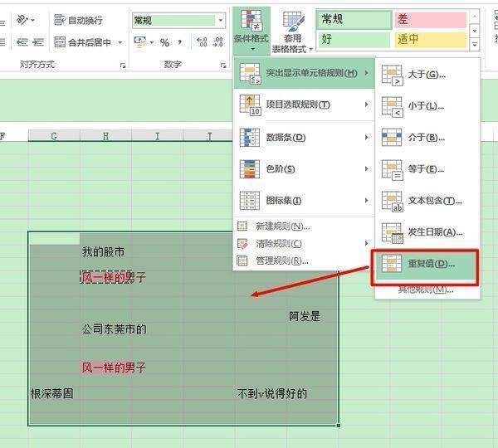Image resolution: width=498 pixels, height=448 pixels.
Task: Open alignment settings dialog launcher
Action: 123,66
